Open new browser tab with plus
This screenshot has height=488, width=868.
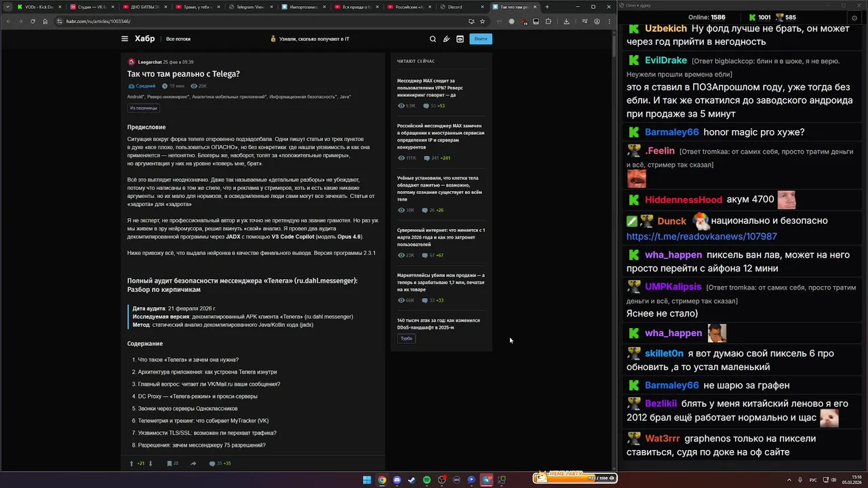[547, 7]
